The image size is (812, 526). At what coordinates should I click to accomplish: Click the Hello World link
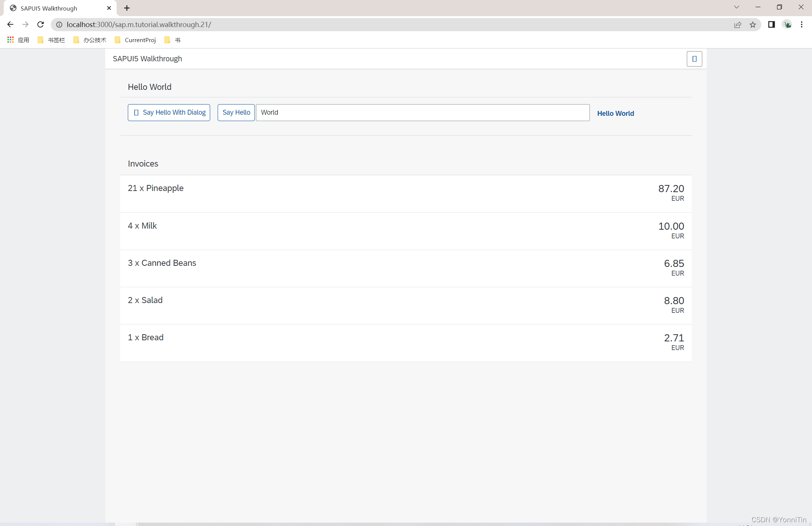point(615,113)
